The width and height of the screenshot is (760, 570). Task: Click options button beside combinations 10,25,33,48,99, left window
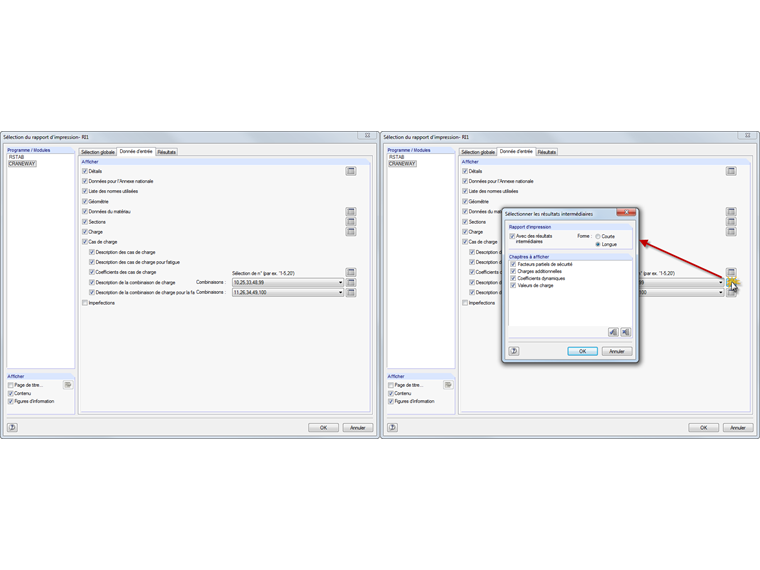click(351, 282)
